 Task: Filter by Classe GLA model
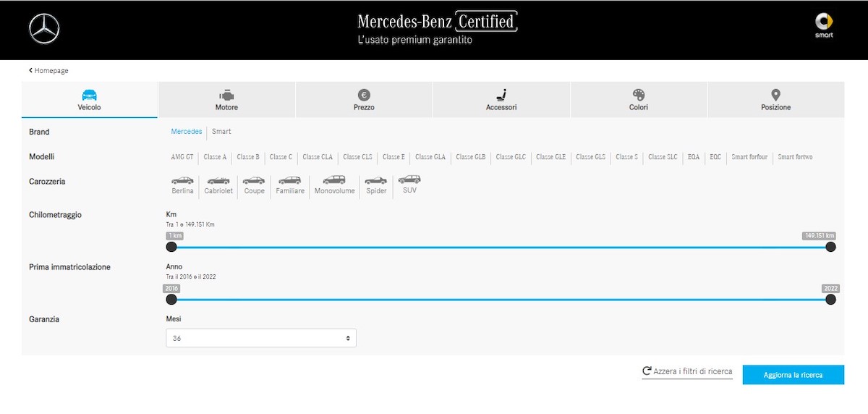430,157
